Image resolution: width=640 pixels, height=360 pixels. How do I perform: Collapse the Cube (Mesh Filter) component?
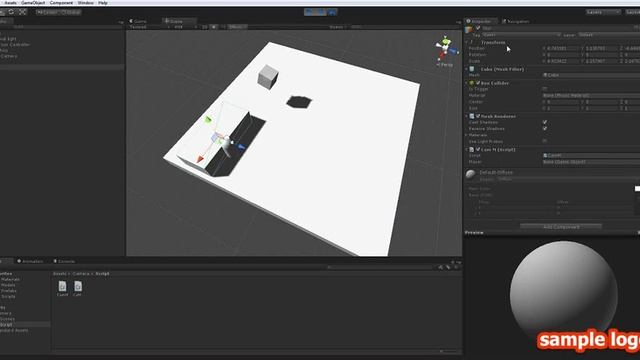coord(467,69)
